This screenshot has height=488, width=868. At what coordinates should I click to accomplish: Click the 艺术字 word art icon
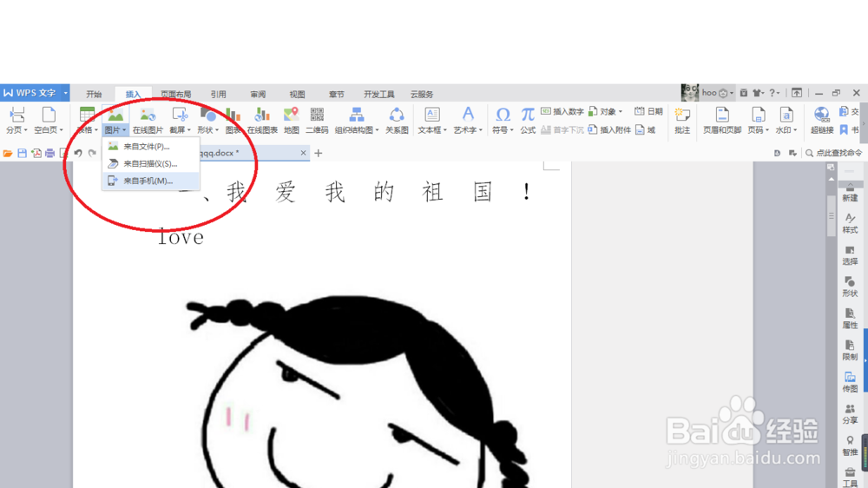[468, 115]
